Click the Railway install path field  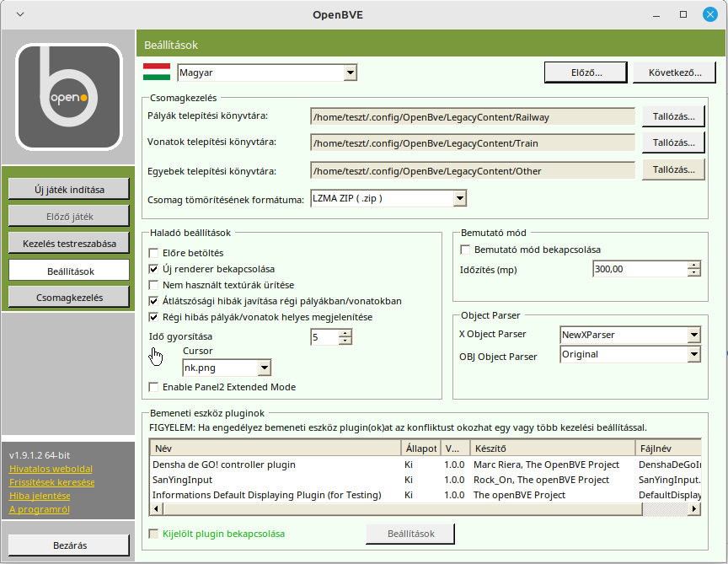click(x=473, y=117)
